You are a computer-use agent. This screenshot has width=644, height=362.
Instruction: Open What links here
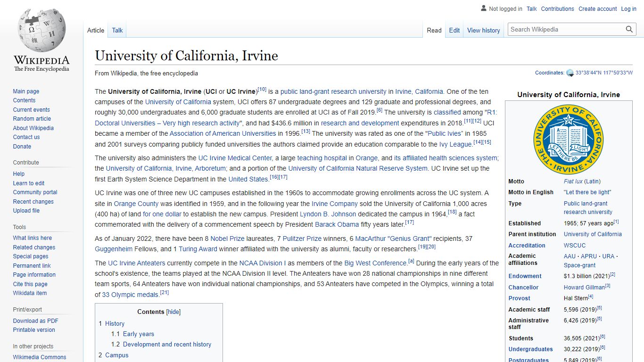coord(32,238)
